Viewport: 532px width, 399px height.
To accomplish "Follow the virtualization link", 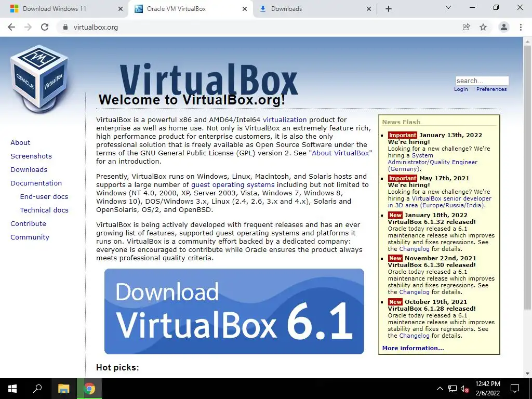I will [285, 120].
